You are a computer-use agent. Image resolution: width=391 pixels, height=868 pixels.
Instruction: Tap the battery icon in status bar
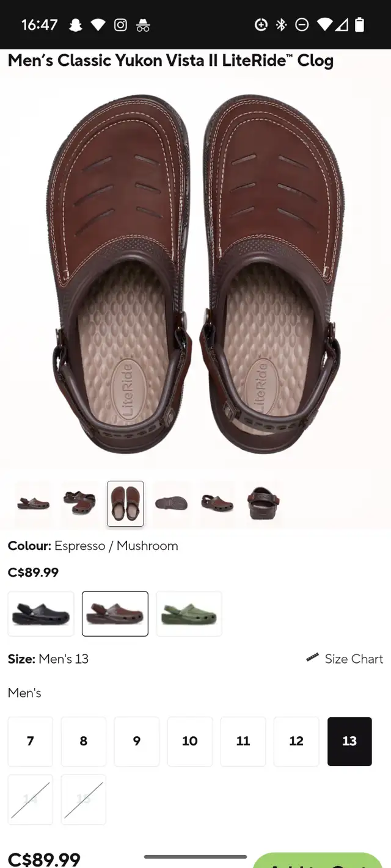[360, 24]
